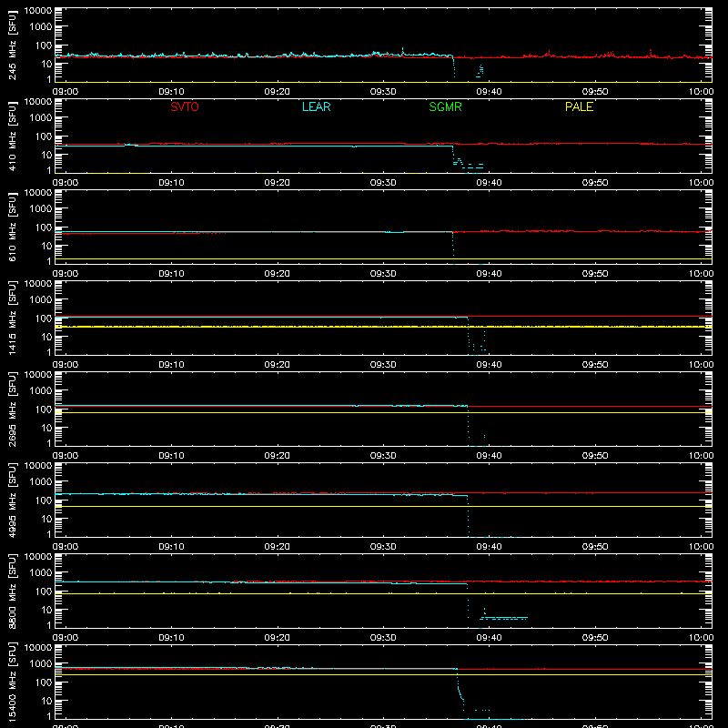Click 09:30 time label of 410 MHz plot
Screen dimensions: 728x728
(383, 183)
